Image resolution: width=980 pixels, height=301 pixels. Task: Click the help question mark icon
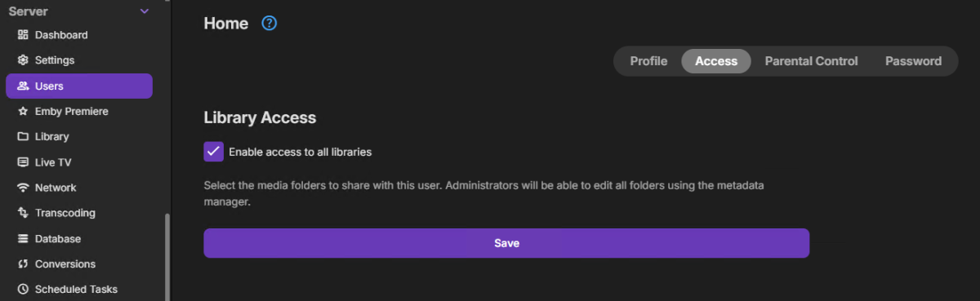[269, 24]
